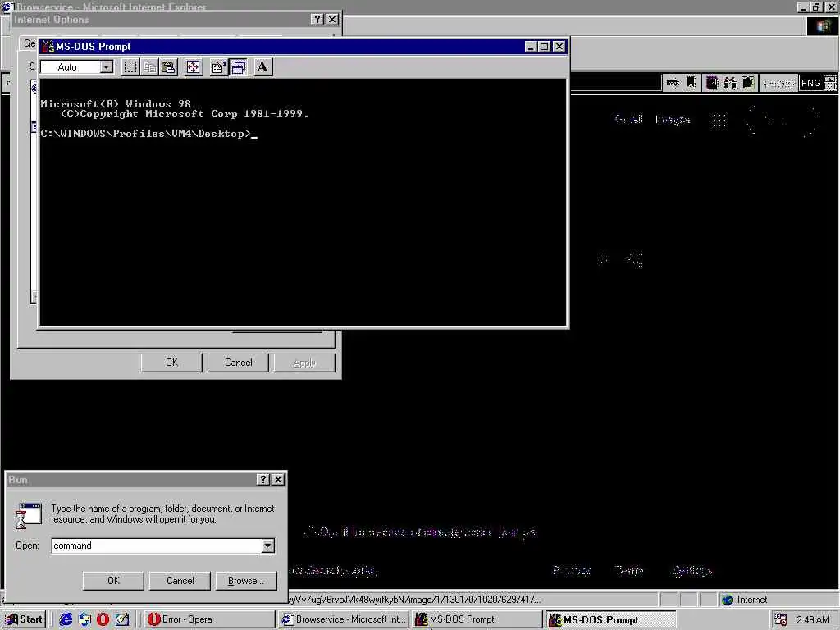Switch to the first MS-DOS Prompt taskbar button
Image resolution: width=840 pixels, height=630 pixels.
(477, 619)
